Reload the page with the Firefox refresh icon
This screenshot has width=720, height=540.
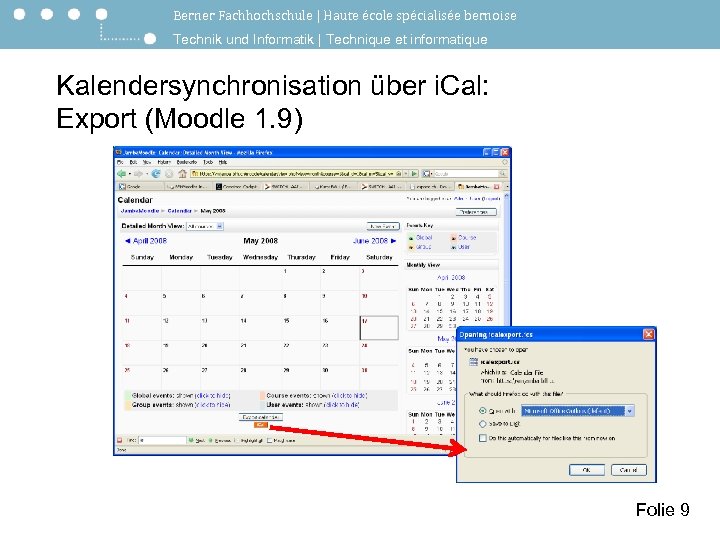156,174
